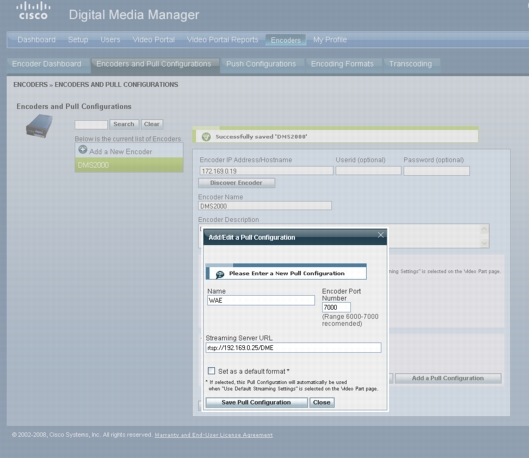
Task: Click the Streaming Server URL field
Action: pos(293,347)
